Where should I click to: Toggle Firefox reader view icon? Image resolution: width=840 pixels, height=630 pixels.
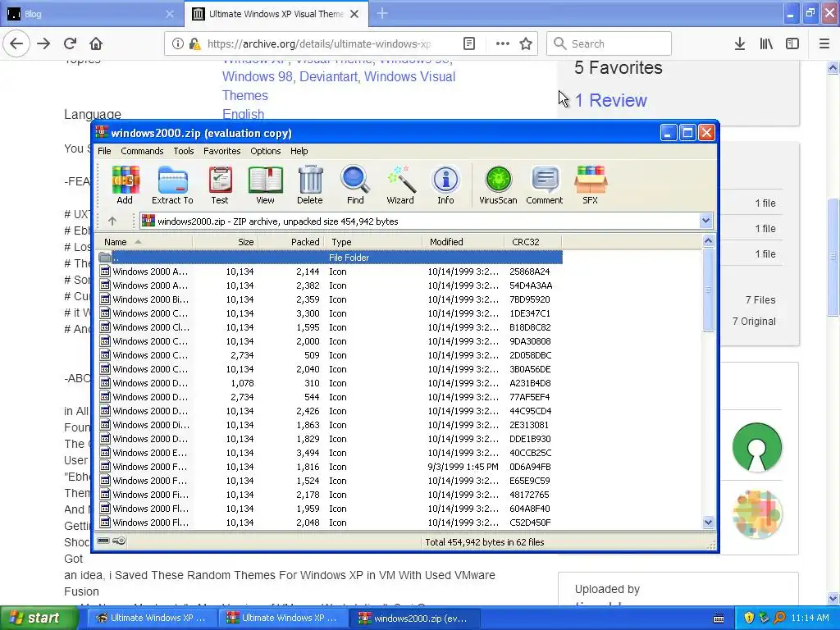pos(469,44)
